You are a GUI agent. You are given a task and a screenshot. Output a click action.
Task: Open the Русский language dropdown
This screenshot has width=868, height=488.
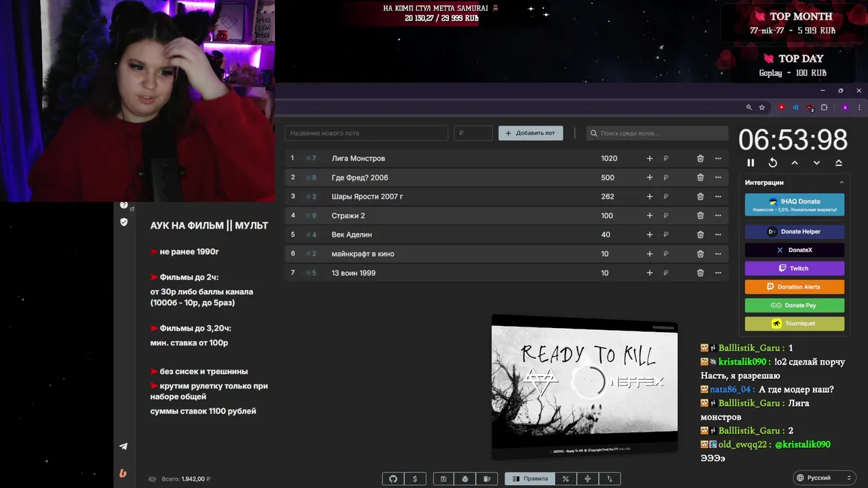tap(824, 478)
